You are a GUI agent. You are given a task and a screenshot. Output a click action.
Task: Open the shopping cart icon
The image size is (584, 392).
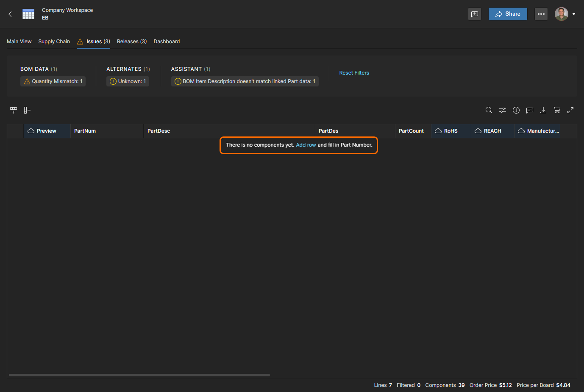(x=557, y=110)
